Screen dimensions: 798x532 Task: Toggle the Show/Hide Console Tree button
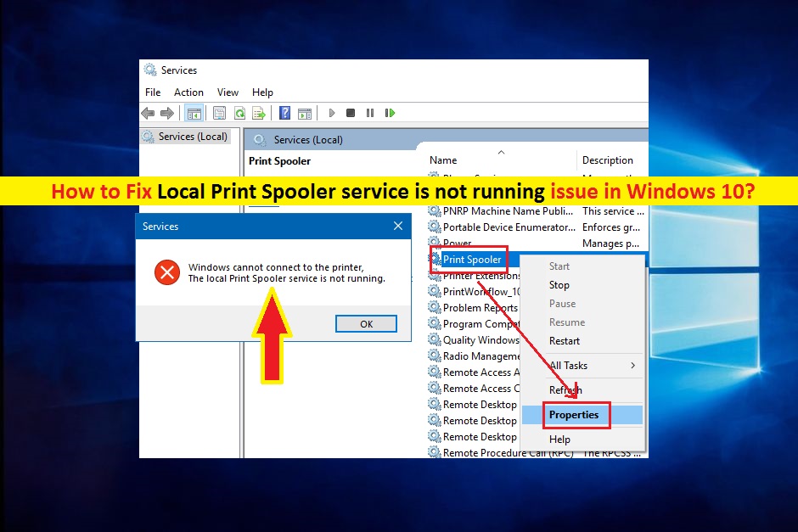click(x=194, y=113)
